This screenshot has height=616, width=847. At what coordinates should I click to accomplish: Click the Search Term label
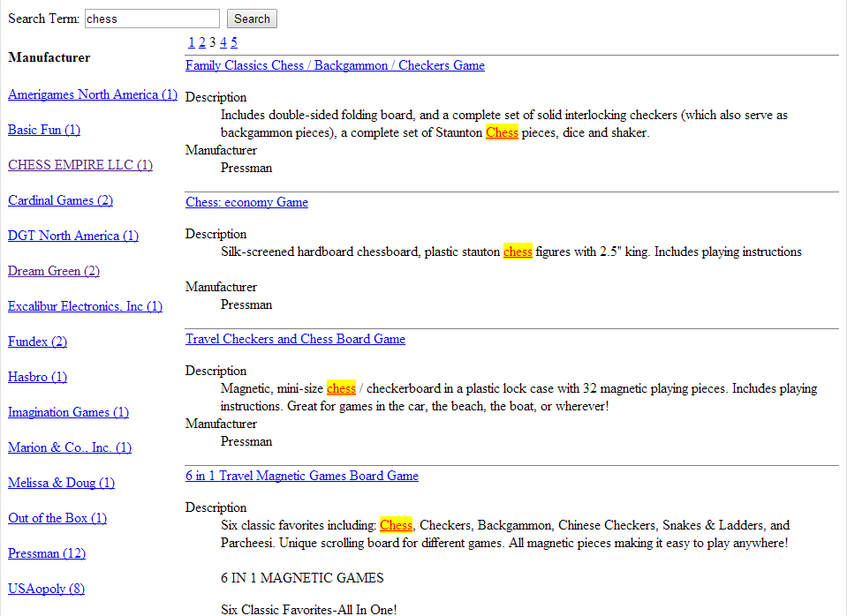(x=44, y=19)
